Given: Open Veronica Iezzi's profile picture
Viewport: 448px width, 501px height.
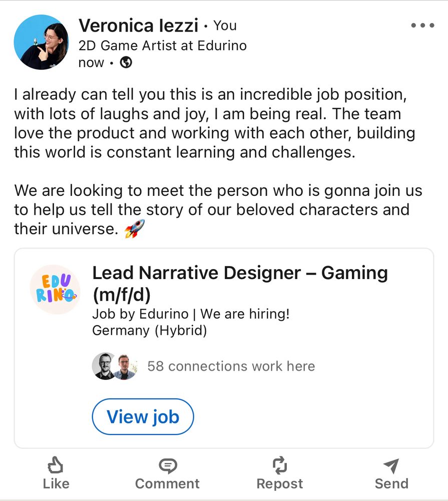Looking at the screenshot, I should pos(41,42).
